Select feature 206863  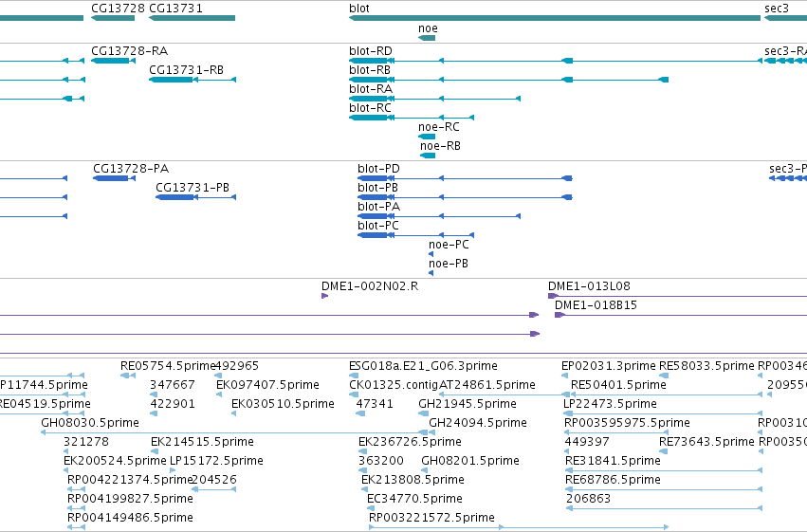(x=664, y=509)
